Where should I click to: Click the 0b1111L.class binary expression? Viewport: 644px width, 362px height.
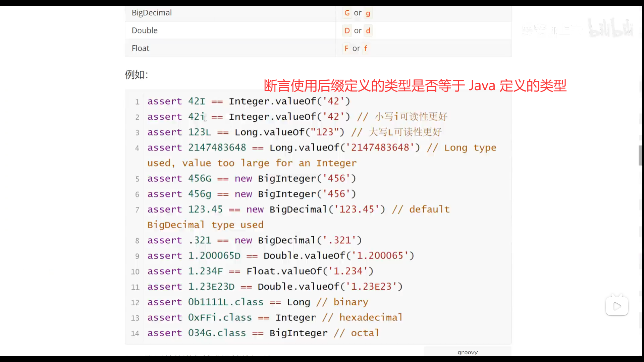tap(225, 302)
